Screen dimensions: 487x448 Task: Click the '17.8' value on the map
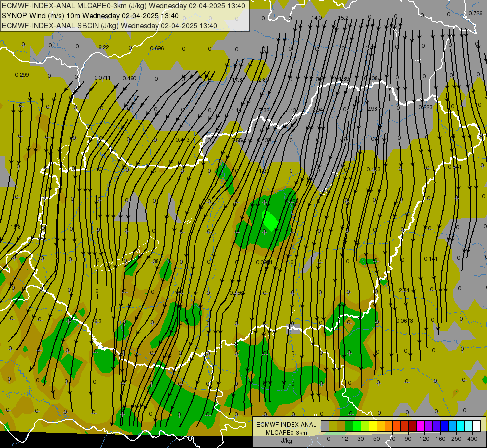237,80
